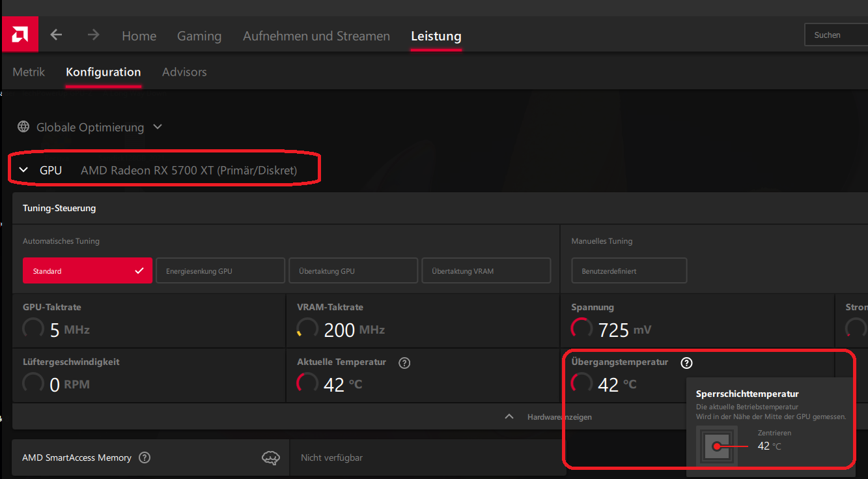Click the Suchen search field
The image size is (868, 479).
click(836, 35)
